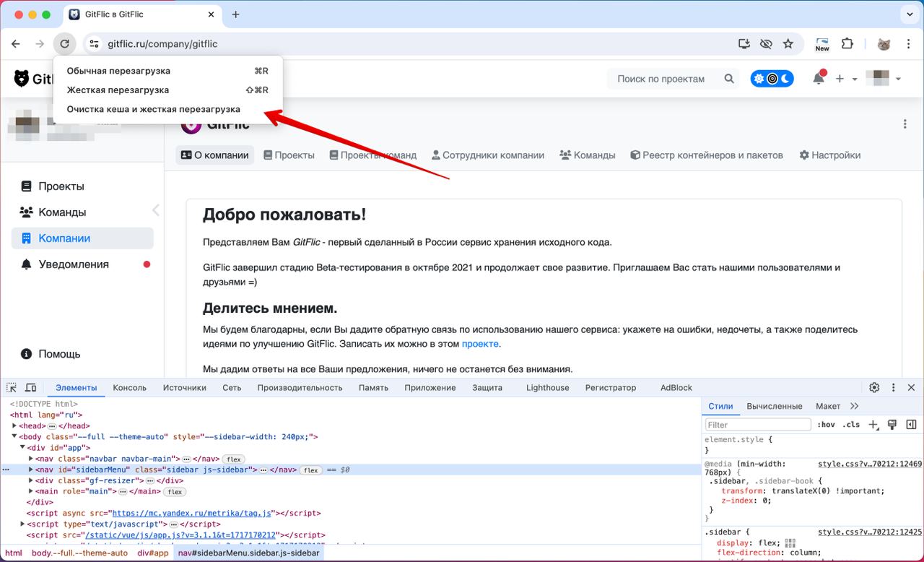This screenshot has width=924, height=562.
Task: Open Chrome three-dot menu
Action: (907, 44)
